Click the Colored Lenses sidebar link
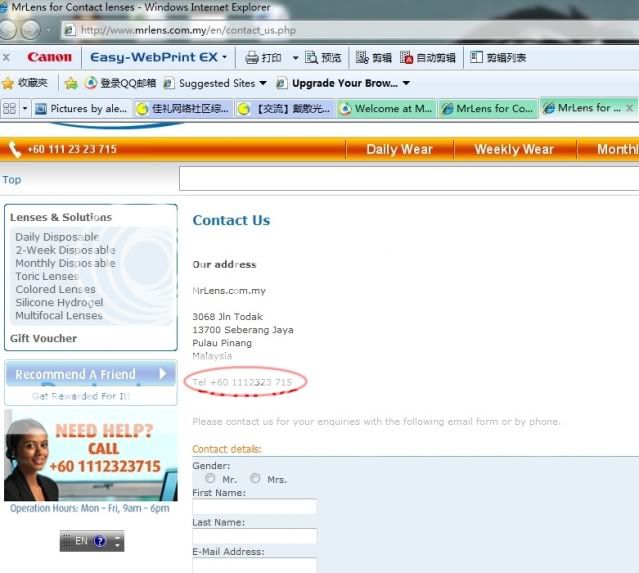Viewport: 639px width, 573px height. tap(55, 290)
